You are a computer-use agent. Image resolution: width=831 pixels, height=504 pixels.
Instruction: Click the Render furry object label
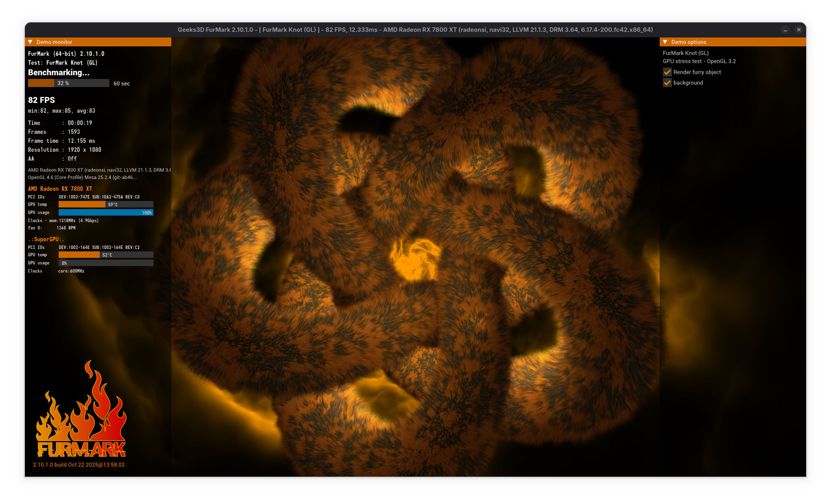[697, 72]
